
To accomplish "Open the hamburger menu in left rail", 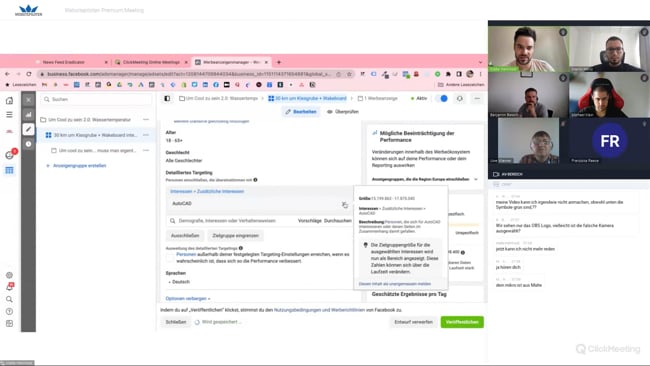I will pyautogui.click(x=9, y=115).
